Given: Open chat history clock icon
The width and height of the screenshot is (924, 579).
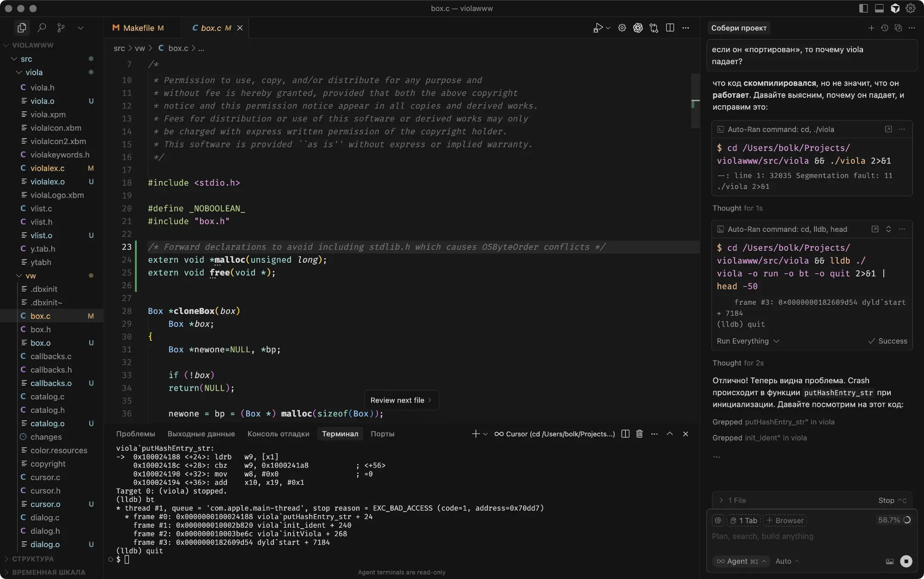Looking at the screenshot, I should pyautogui.click(x=885, y=28).
